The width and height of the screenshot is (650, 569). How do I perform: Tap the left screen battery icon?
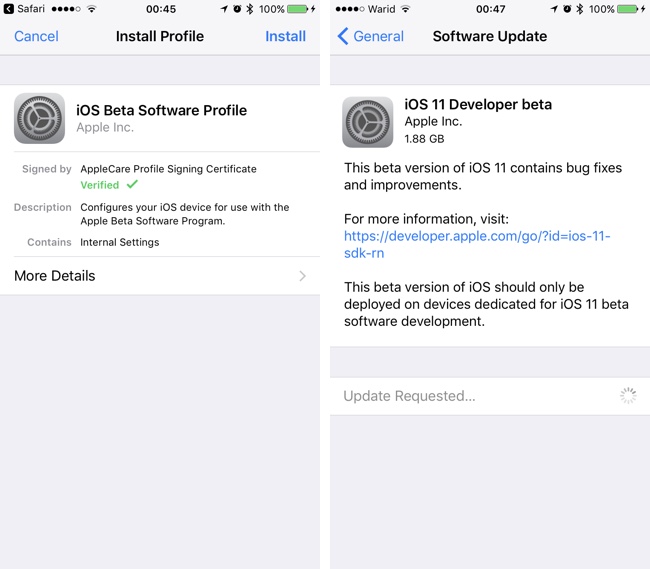pyautogui.click(x=298, y=9)
